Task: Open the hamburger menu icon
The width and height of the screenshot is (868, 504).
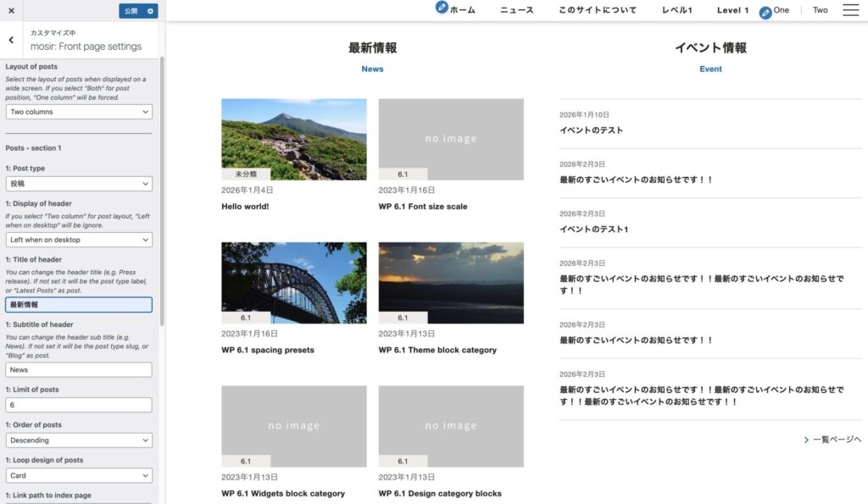Action: click(x=850, y=10)
